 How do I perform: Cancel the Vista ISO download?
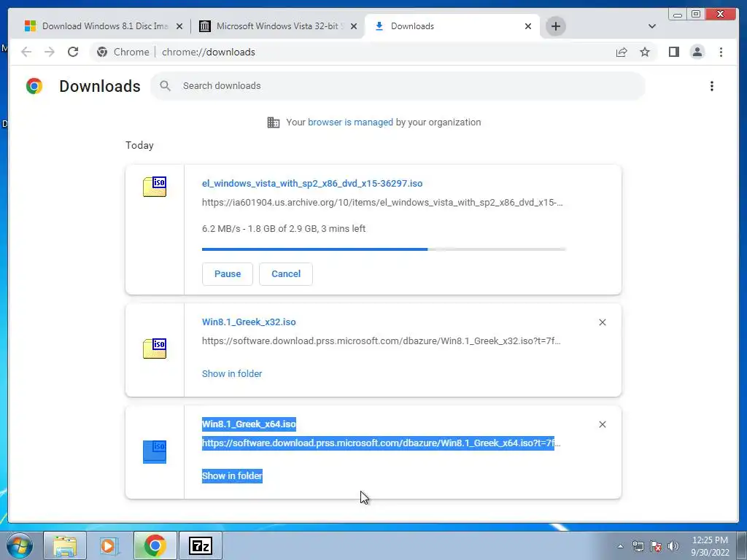[286, 274]
